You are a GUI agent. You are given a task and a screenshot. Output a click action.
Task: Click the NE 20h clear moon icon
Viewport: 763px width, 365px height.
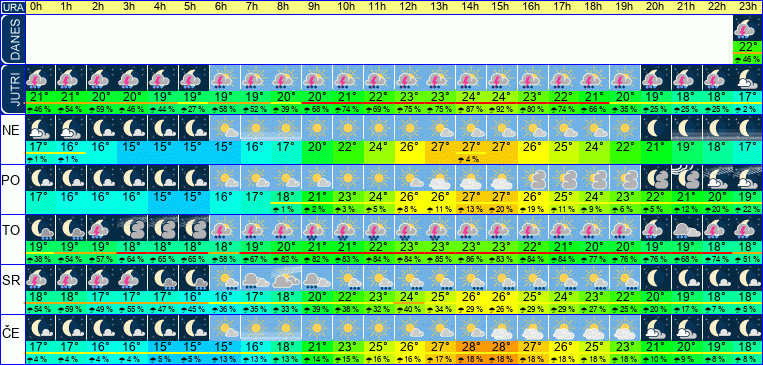(x=656, y=128)
